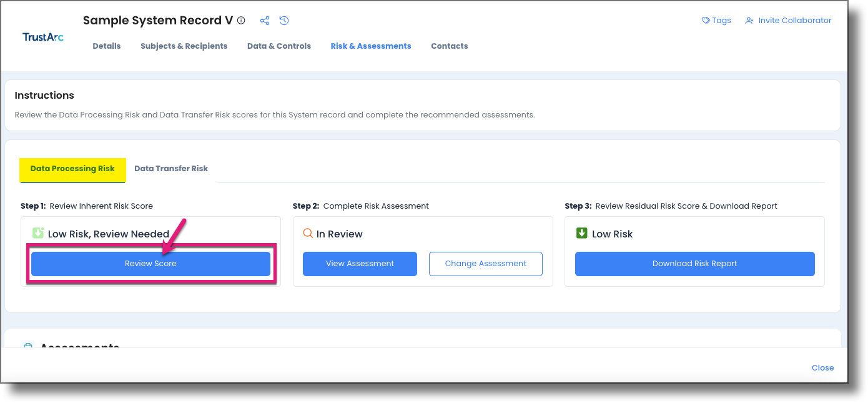Image resolution: width=868 pixels, height=403 pixels.
Task: Click the Low Risk, Review Needed text
Action: 109,234
